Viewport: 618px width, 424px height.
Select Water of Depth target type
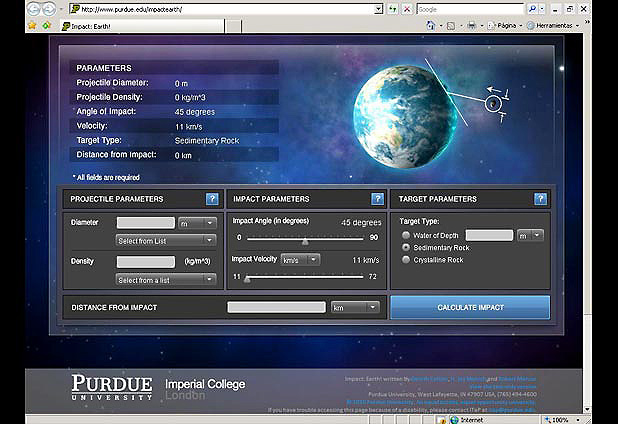tap(405, 235)
